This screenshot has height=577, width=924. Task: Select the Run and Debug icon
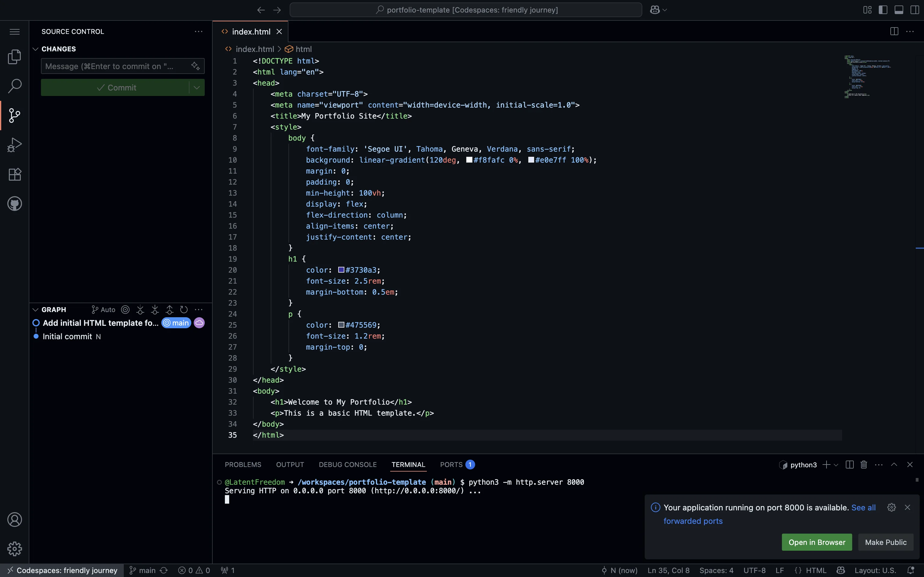click(x=14, y=144)
